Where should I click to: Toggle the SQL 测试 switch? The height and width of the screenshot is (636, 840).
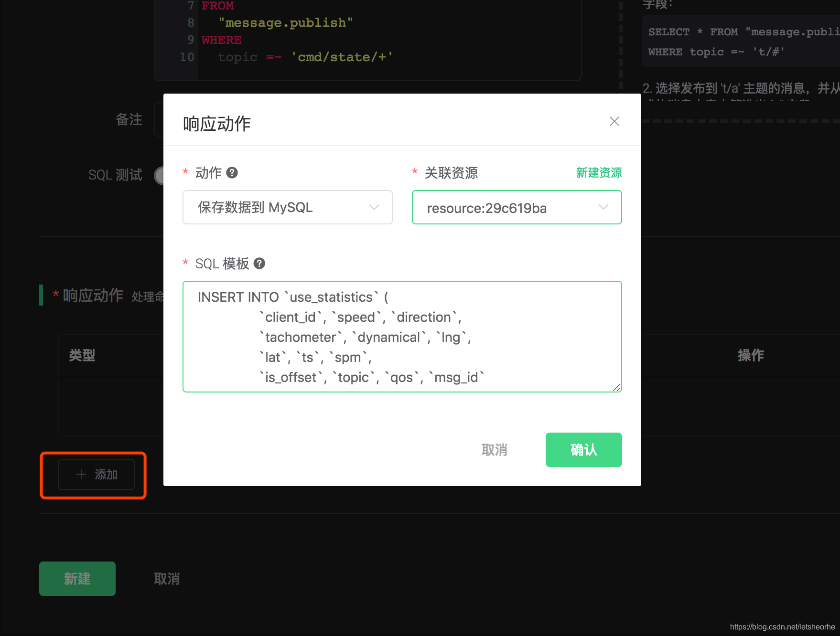(159, 175)
